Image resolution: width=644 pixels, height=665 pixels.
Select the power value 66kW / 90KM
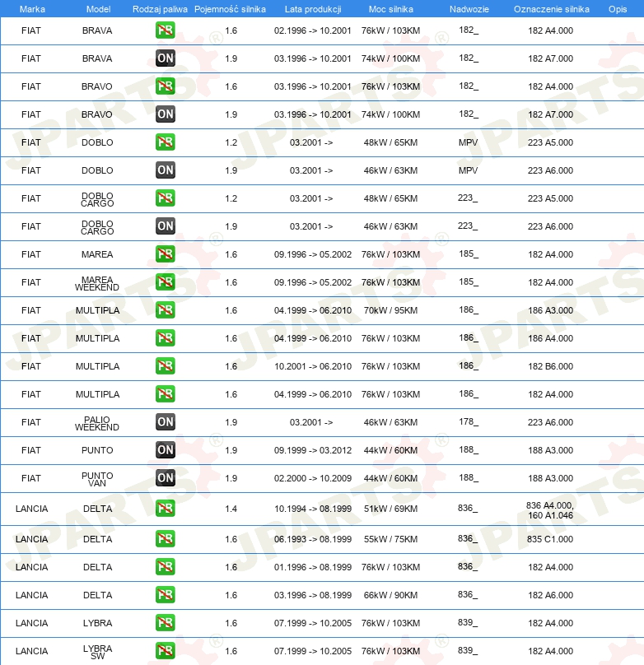tap(390, 595)
